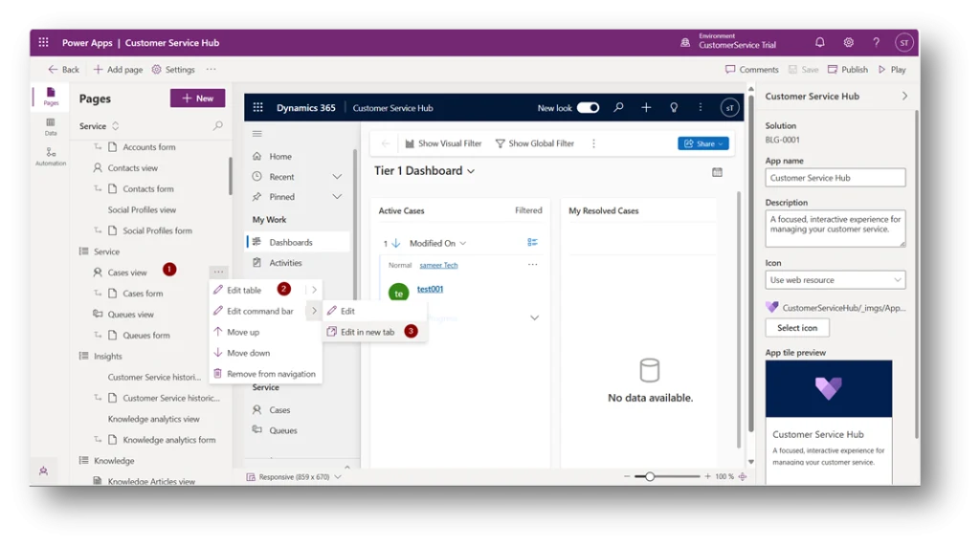
Task: Click Show Visual Filter
Action: (443, 143)
